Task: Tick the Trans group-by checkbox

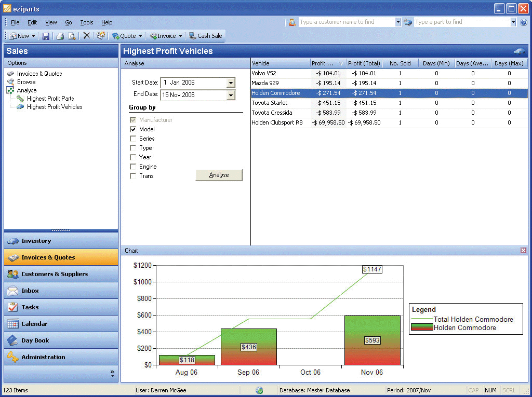Action: point(133,176)
